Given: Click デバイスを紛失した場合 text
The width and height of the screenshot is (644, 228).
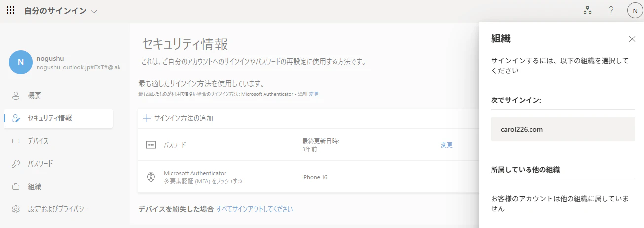Looking at the screenshot, I should tap(176, 209).
